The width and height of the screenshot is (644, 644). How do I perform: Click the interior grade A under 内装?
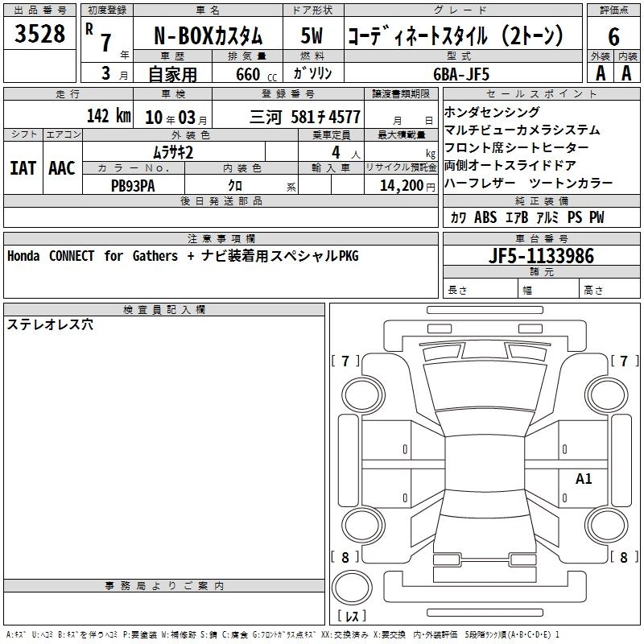tap(627, 73)
